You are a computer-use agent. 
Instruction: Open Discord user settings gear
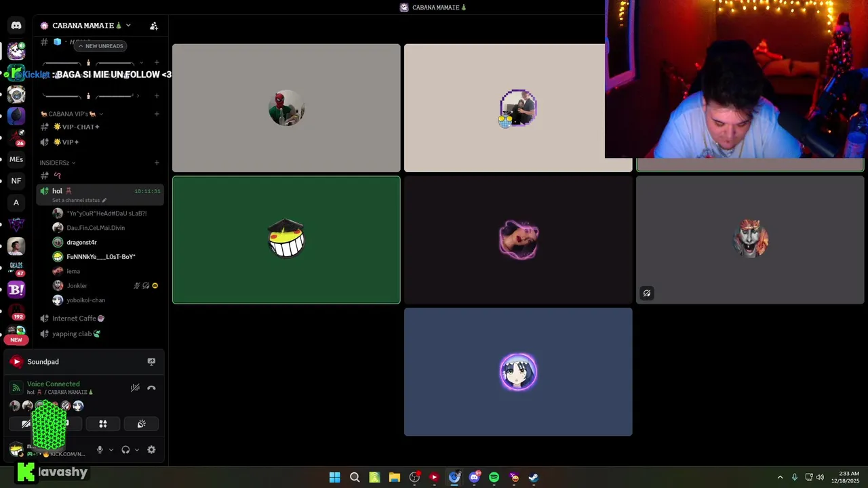coord(151,450)
